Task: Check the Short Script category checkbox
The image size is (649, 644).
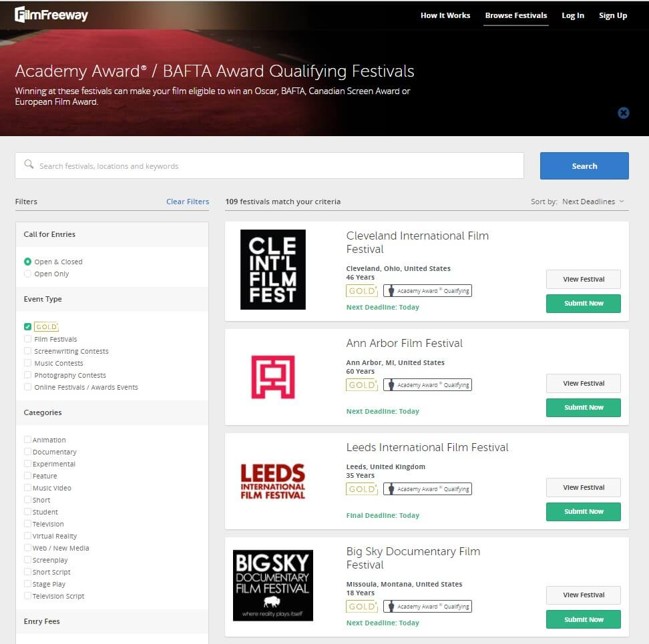Action: point(28,571)
